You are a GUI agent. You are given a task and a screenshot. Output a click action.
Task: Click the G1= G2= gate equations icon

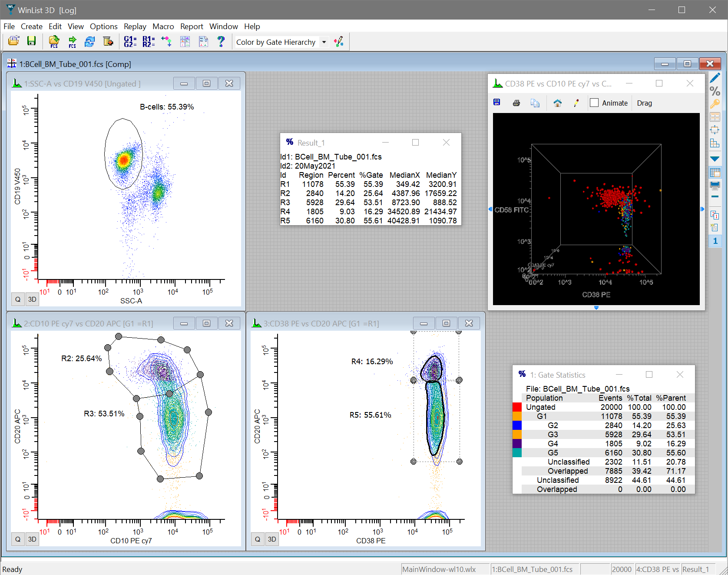(130, 41)
